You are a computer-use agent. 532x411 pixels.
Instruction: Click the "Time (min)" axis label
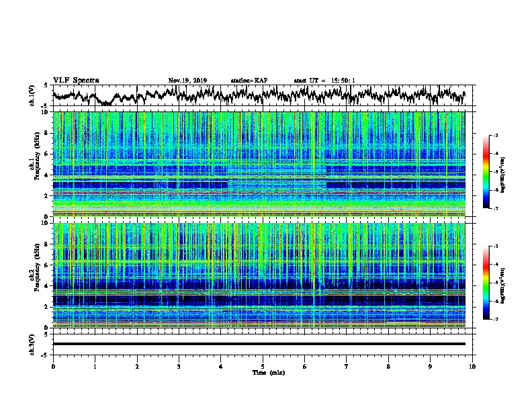pos(269,373)
